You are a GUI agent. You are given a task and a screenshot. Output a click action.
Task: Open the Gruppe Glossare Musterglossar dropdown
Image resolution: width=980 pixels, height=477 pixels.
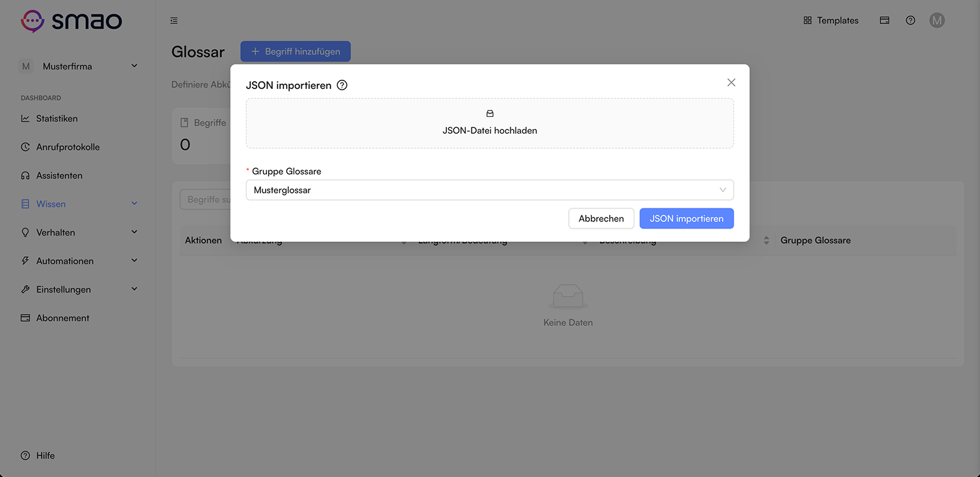pyautogui.click(x=490, y=190)
